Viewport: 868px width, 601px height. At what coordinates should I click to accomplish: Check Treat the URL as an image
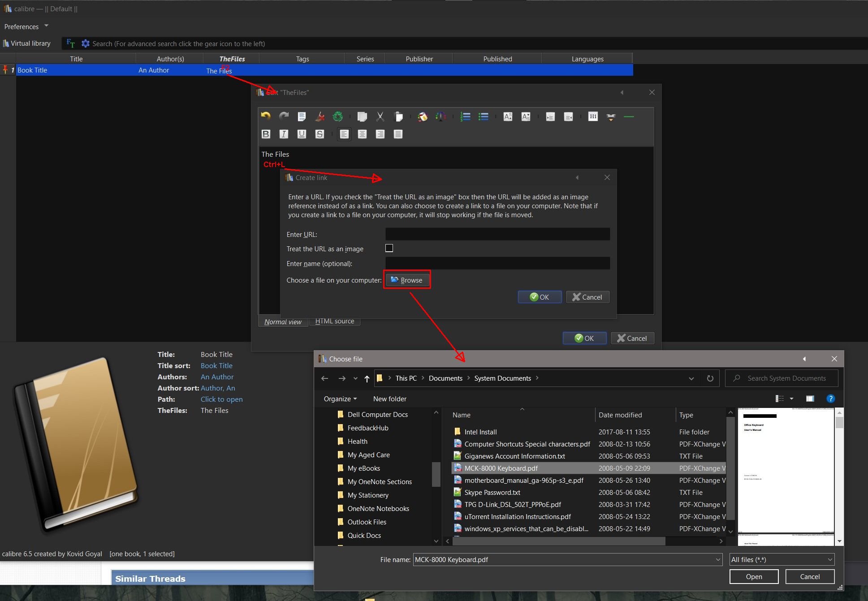(389, 248)
